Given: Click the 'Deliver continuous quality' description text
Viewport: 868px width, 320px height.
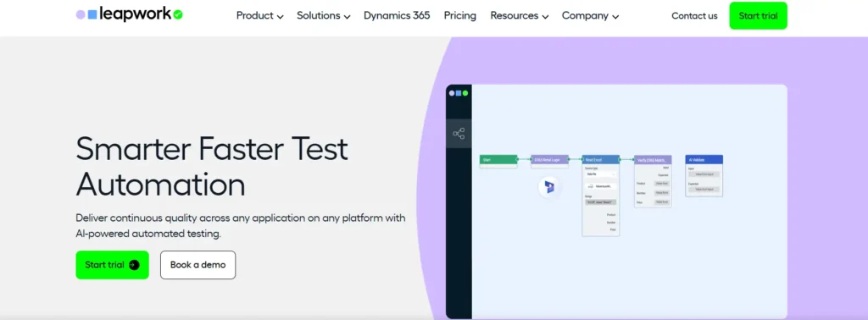Looking at the screenshot, I should [241, 225].
